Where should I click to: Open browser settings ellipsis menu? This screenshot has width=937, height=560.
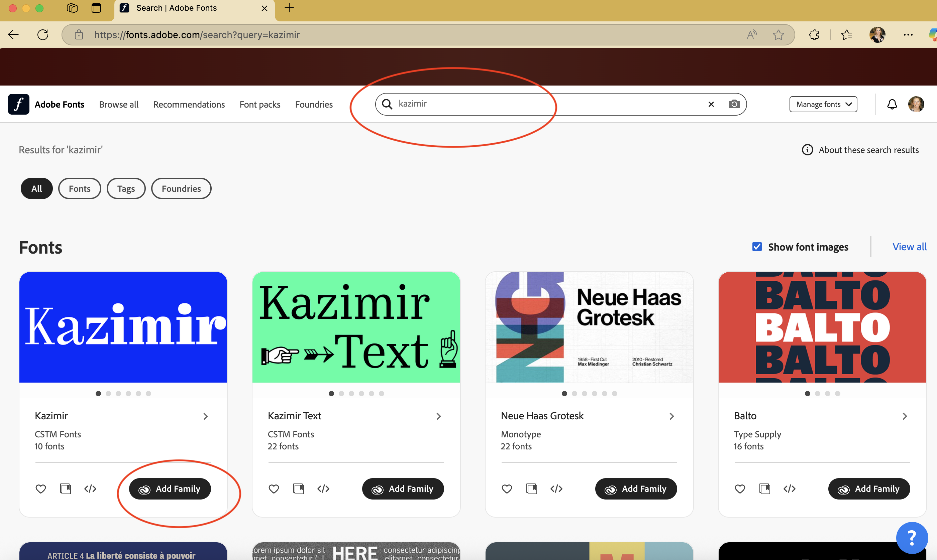[x=908, y=35]
